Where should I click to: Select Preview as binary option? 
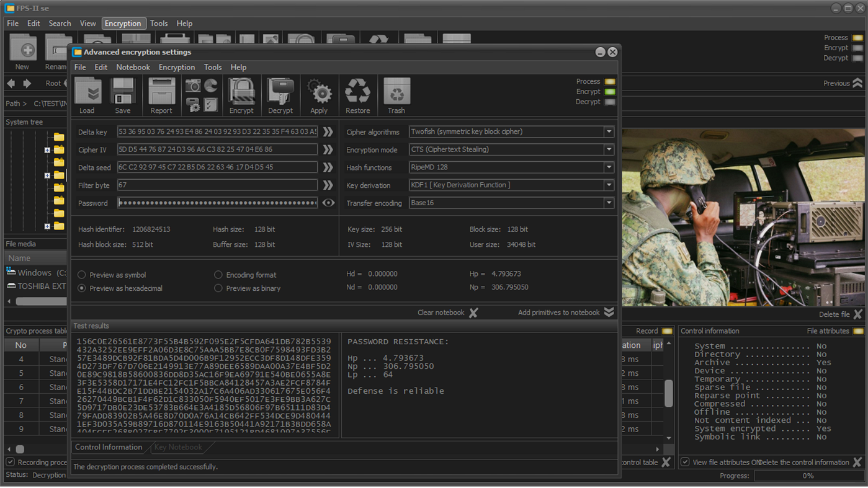218,288
